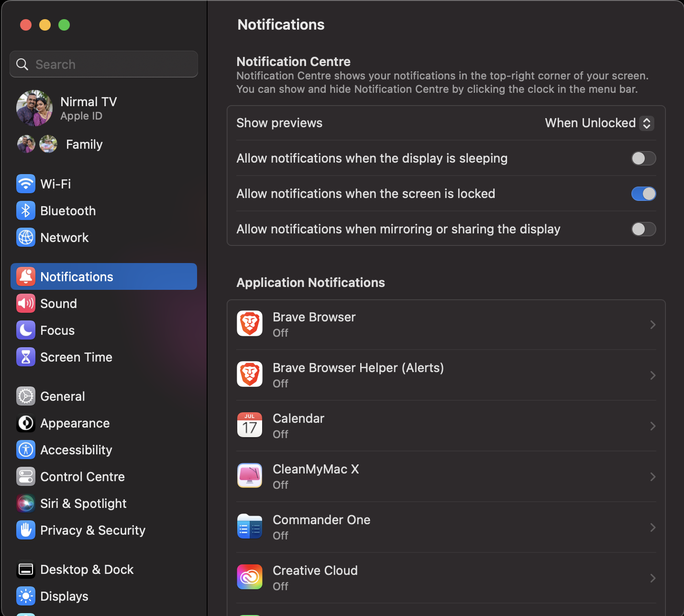Screen dimensions: 684x616
Task: Click the Brave Browser Helper (Alerts) icon
Action: 250,374
